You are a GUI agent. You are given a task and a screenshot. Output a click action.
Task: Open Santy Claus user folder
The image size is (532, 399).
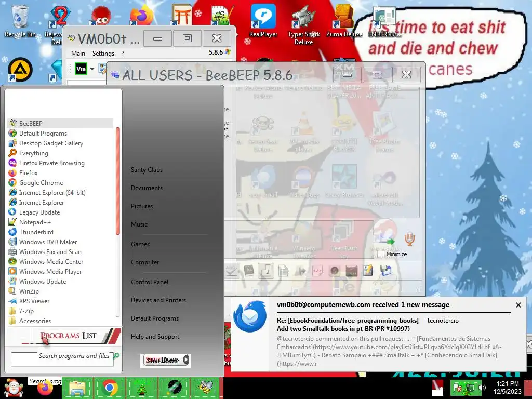pos(147,170)
